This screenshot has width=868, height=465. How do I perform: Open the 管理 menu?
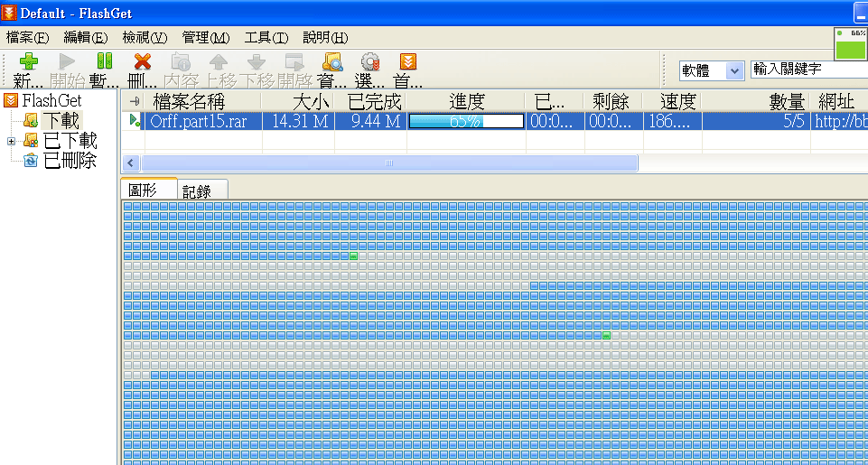click(206, 38)
